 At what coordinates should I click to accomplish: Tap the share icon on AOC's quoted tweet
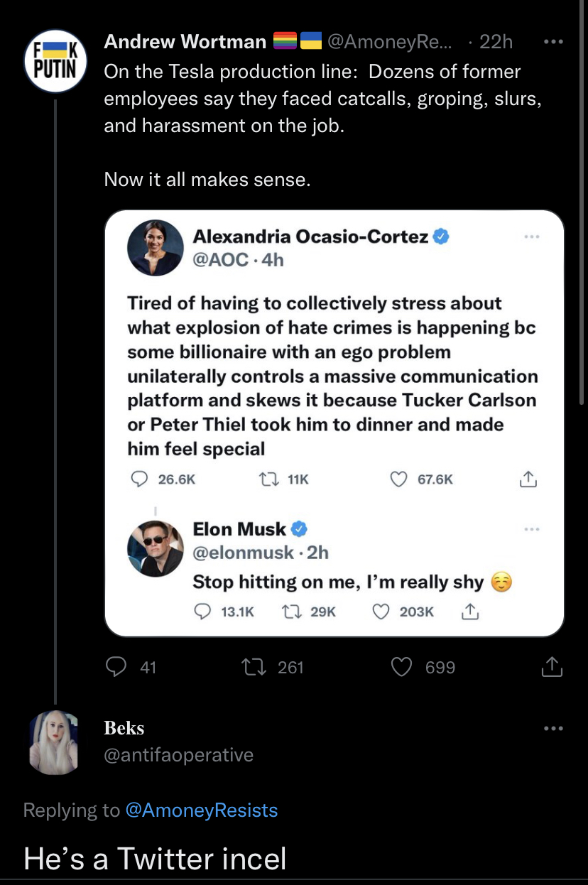tap(528, 479)
